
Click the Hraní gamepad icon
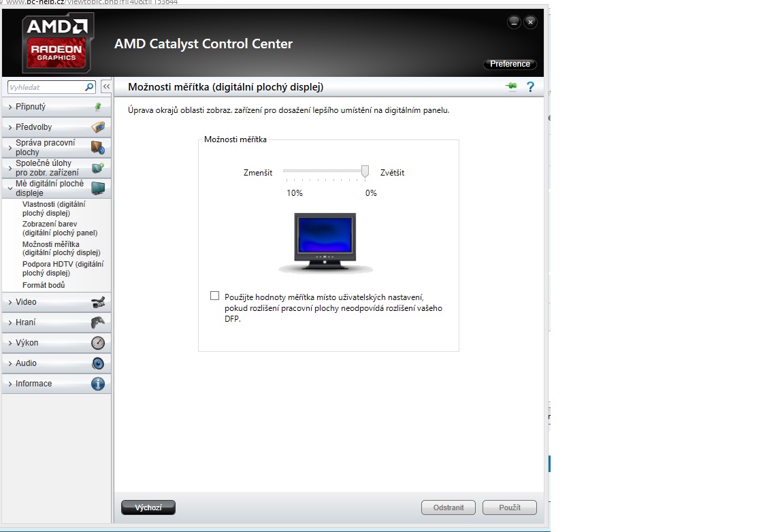(98, 322)
